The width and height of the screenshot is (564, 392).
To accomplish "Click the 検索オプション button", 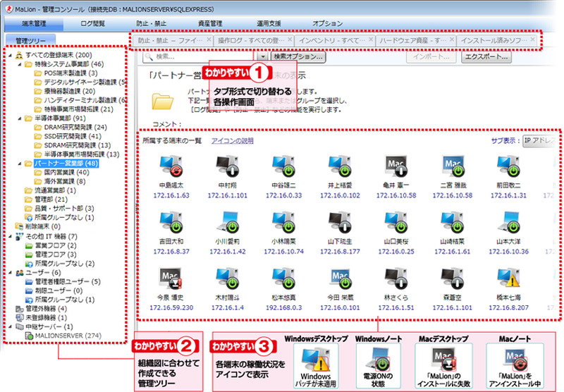I will (297, 56).
